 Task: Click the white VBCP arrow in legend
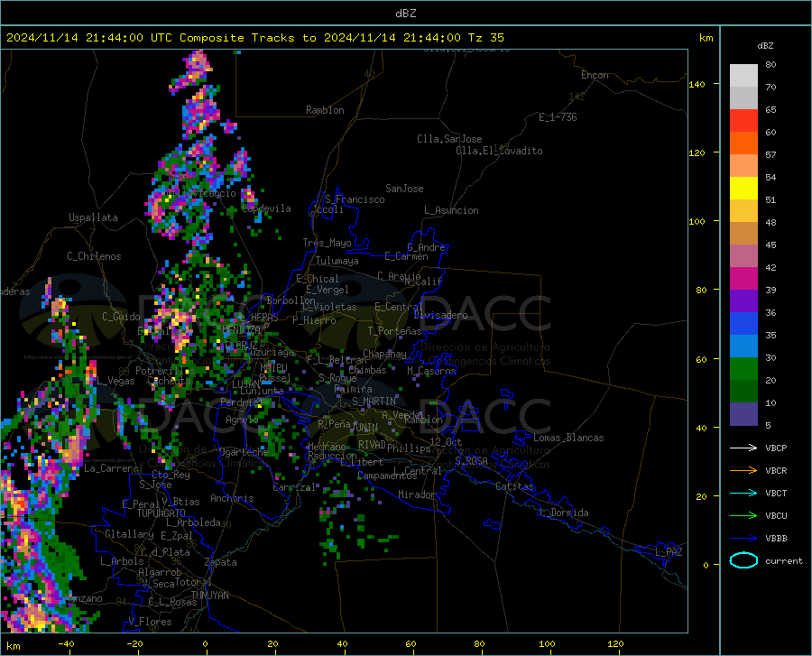point(743,448)
